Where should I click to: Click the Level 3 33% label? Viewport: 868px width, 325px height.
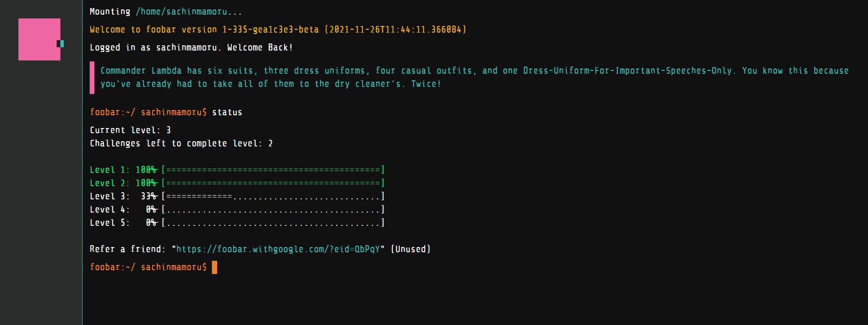pos(148,196)
